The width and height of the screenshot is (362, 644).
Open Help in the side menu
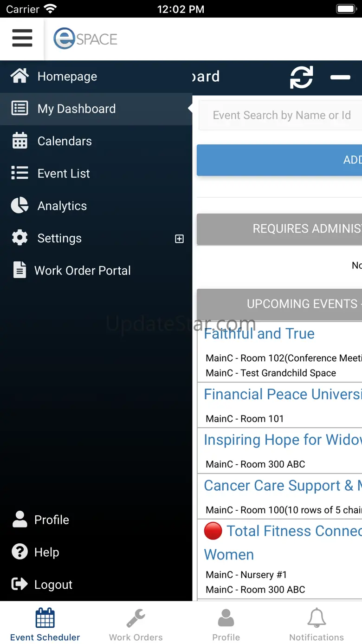[96, 552]
